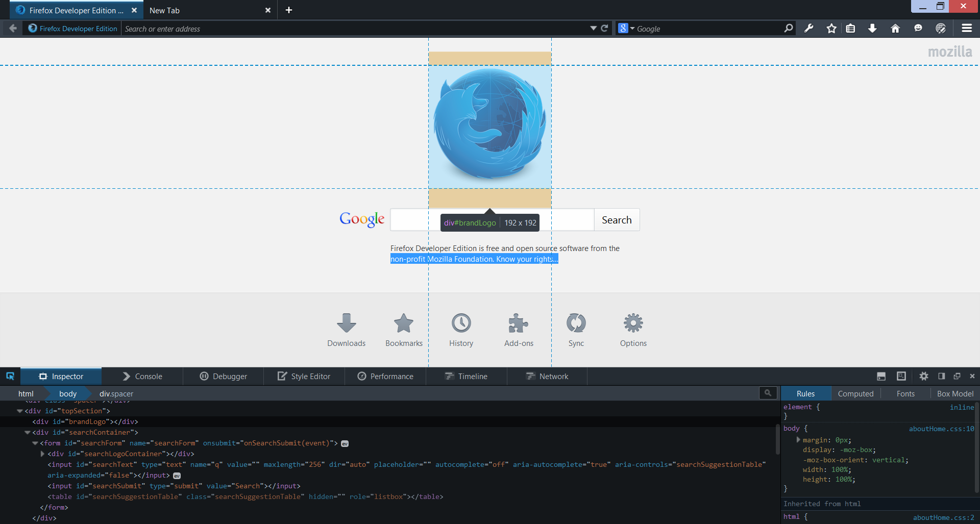
Task: Click into the Google search text field
Action: 492,220
